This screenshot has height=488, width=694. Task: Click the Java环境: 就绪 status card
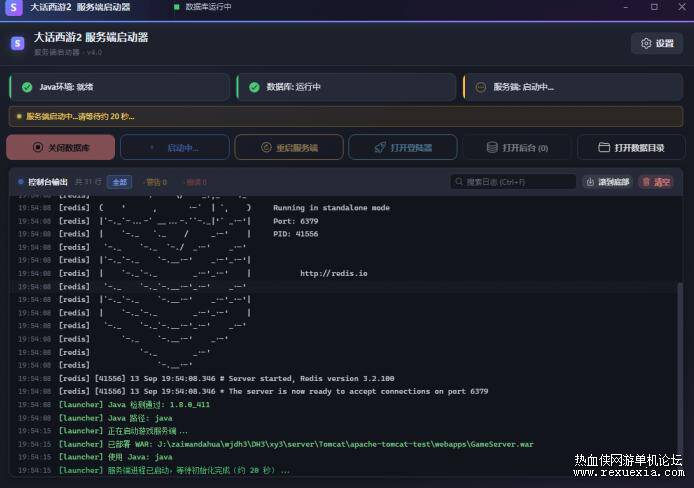tap(120, 87)
